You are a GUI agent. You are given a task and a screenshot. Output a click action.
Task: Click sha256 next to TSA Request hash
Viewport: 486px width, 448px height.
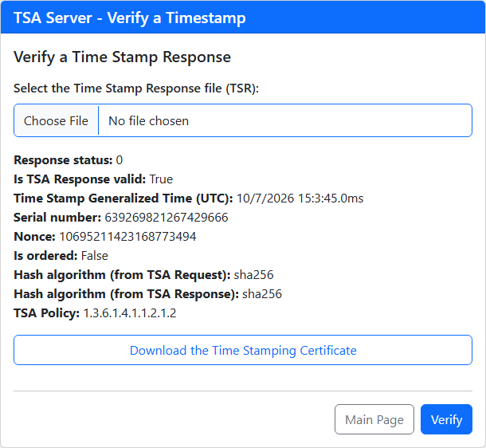click(x=253, y=275)
